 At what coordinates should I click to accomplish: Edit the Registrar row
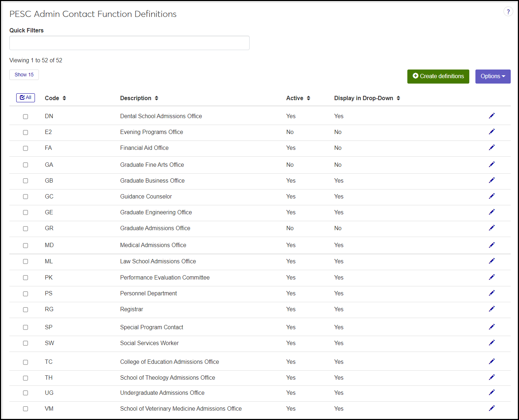click(x=492, y=309)
